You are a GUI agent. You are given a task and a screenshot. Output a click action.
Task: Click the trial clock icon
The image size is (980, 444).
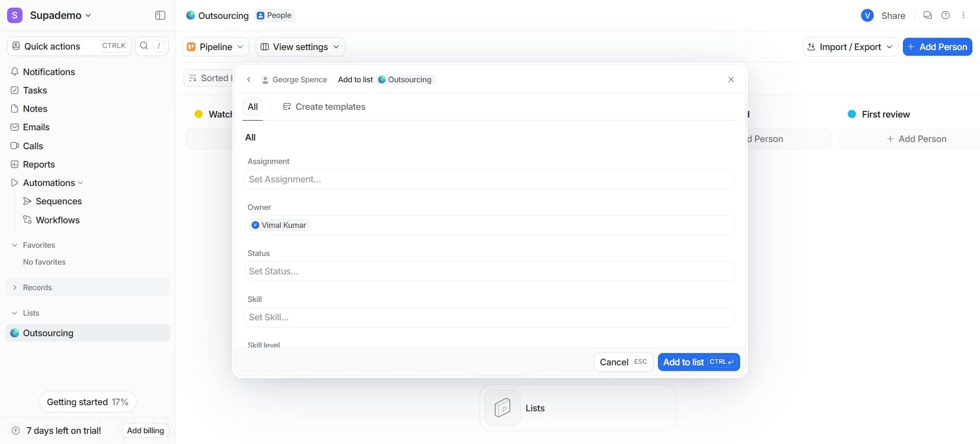click(x=16, y=430)
